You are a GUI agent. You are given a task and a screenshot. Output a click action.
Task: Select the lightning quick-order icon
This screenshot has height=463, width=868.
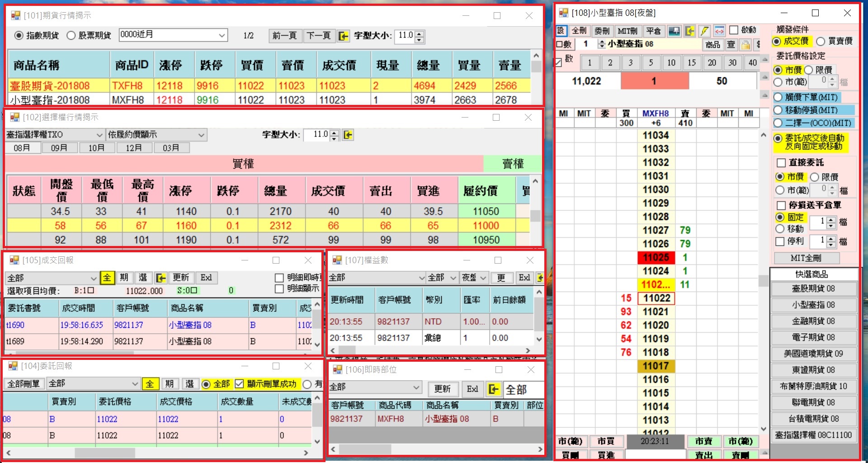(x=704, y=31)
